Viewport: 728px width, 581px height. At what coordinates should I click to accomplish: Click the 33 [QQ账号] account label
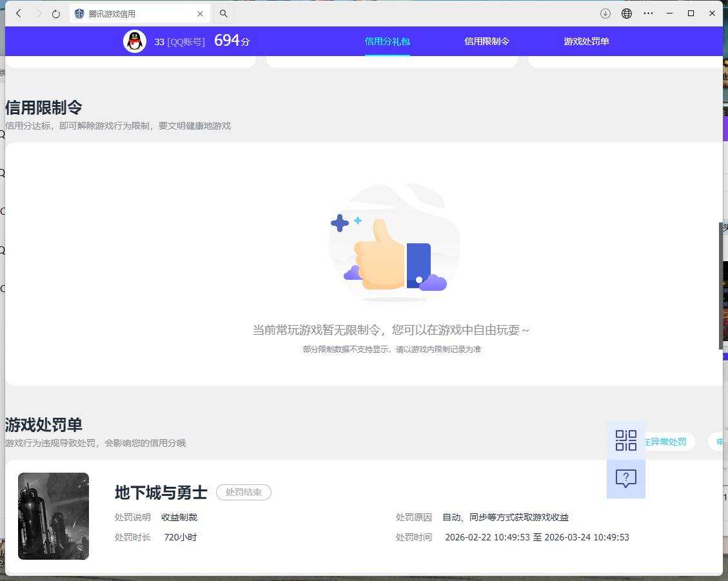coord(179,42)
